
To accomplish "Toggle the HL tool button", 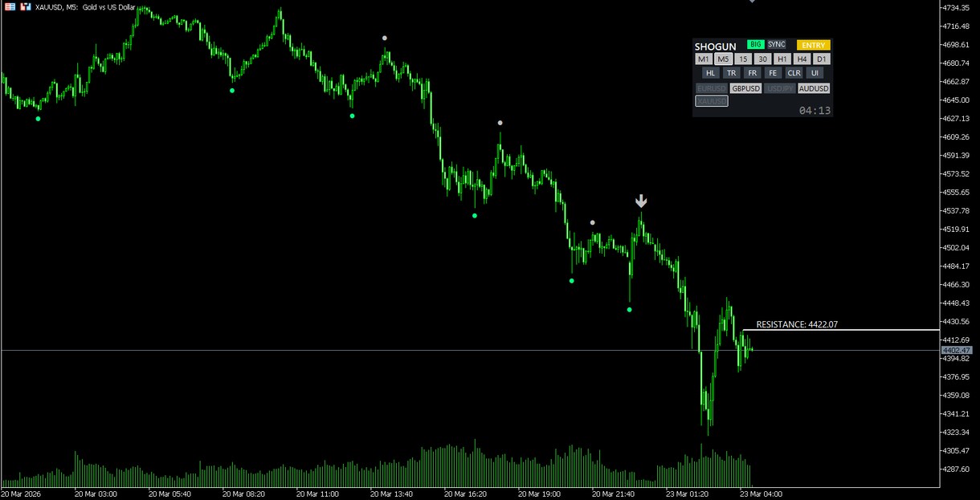I will pos(710,73).
